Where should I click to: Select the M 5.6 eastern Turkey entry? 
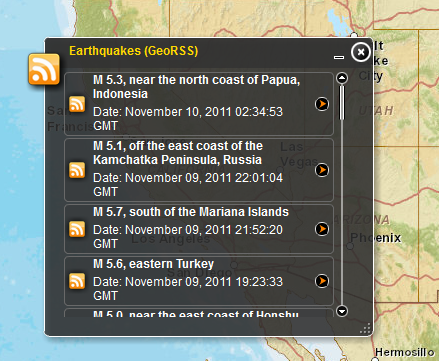pyautogui.click(x=199, y=281)
